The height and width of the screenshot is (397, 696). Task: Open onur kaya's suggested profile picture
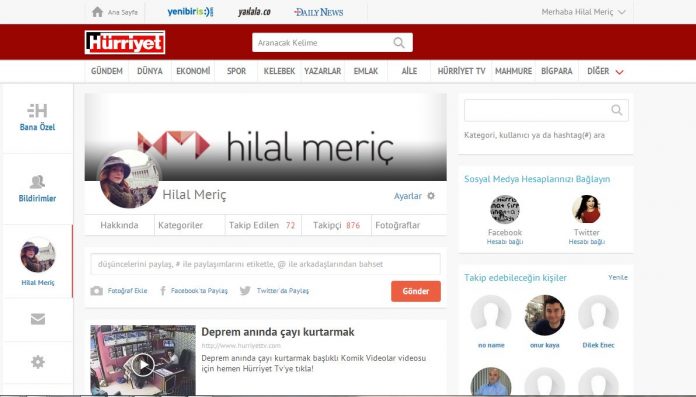click(545, 315)
